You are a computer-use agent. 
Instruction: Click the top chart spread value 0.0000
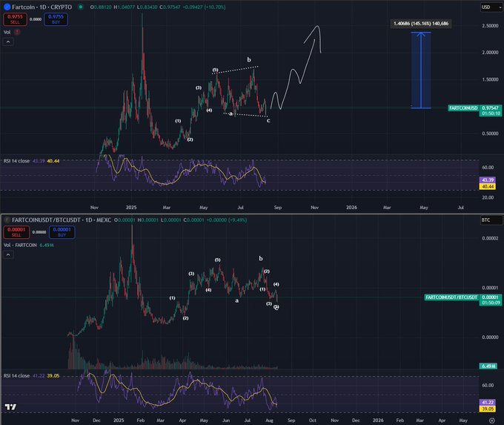point(36,19)
